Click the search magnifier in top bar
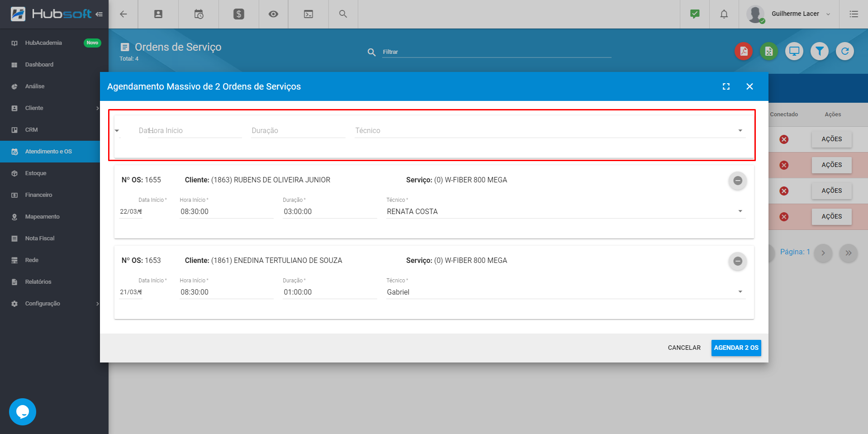The image size is (868, 434). click(x=343, y=14)
